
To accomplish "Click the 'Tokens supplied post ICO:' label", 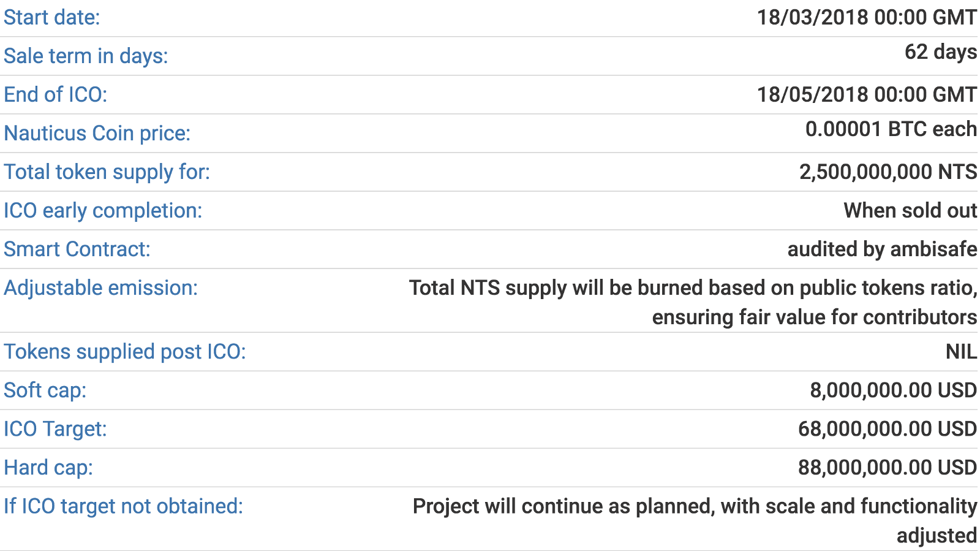I will 125,351.
